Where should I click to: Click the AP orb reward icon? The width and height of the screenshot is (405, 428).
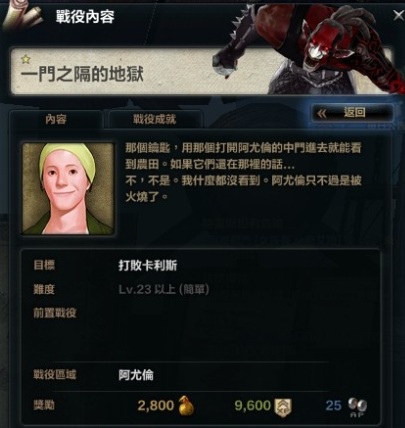point(357,406)
